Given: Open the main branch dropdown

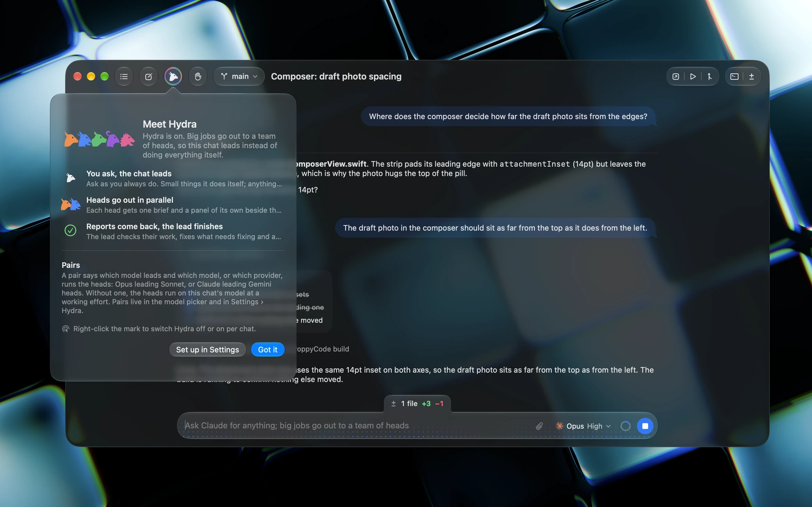Looking at the screenshot, I should click(x=239, y=76).
